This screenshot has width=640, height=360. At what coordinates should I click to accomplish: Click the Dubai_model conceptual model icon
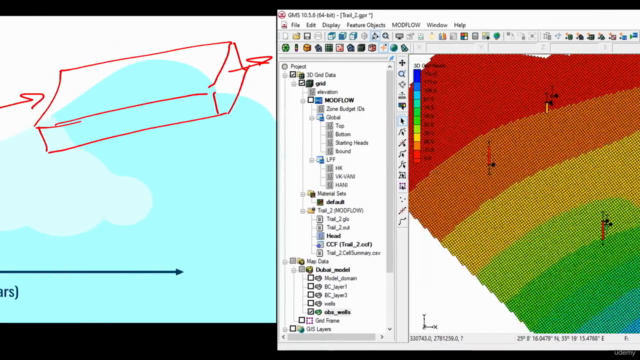[309, 270]
